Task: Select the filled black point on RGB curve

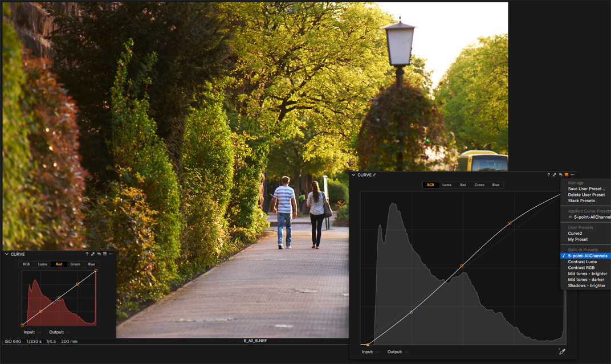Action: (368, 345)
